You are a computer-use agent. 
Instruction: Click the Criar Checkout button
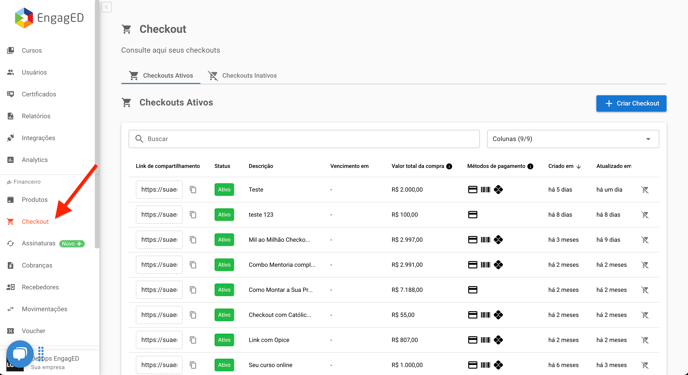coord(631,104)
